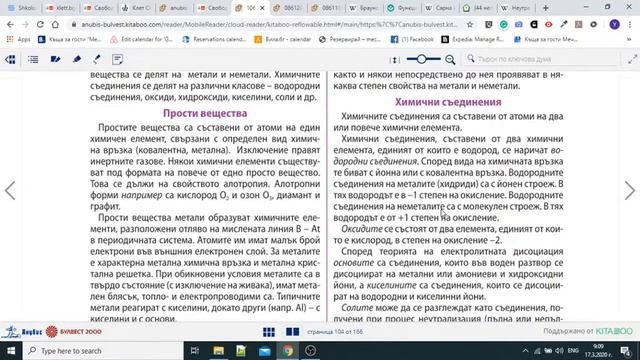The height and width of the screenshot is (360, 640).
Task: Show hidden system tray icons
Action: click(x=525, y=351)
